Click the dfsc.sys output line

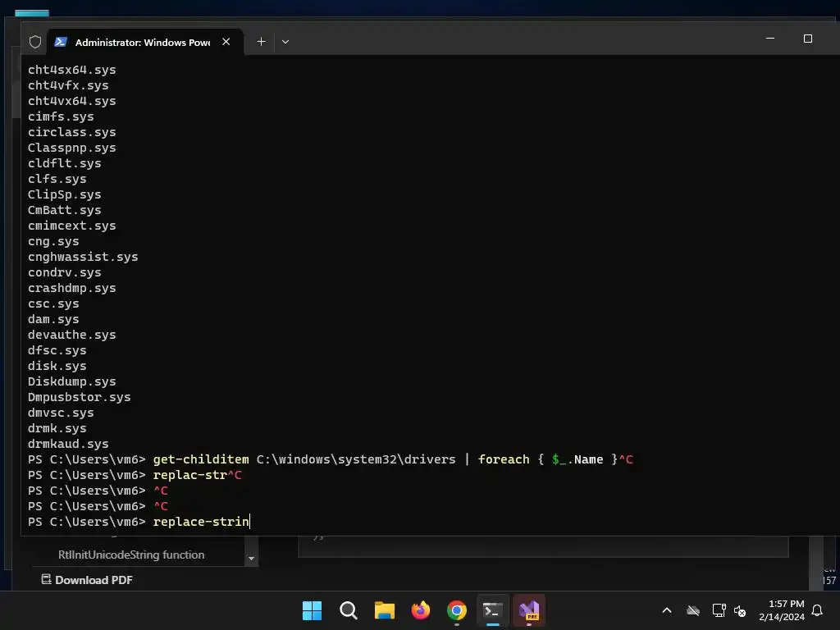tap(57, 349)
